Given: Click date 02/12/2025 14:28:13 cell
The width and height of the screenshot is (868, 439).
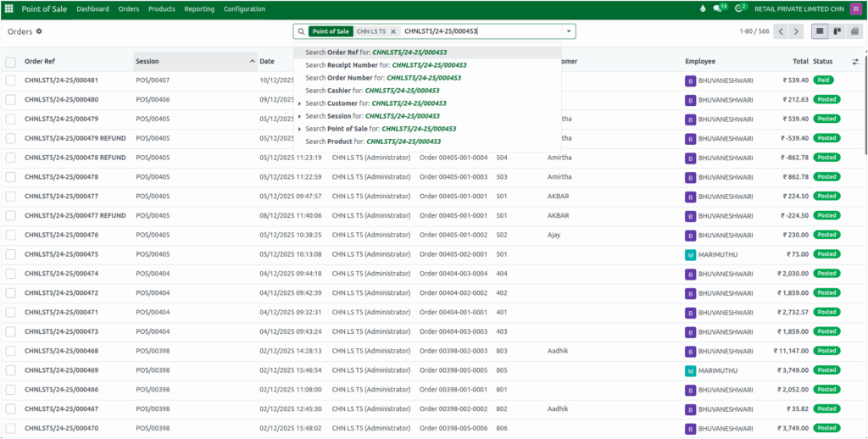Looking at the screenshot, I should point(291,351).
